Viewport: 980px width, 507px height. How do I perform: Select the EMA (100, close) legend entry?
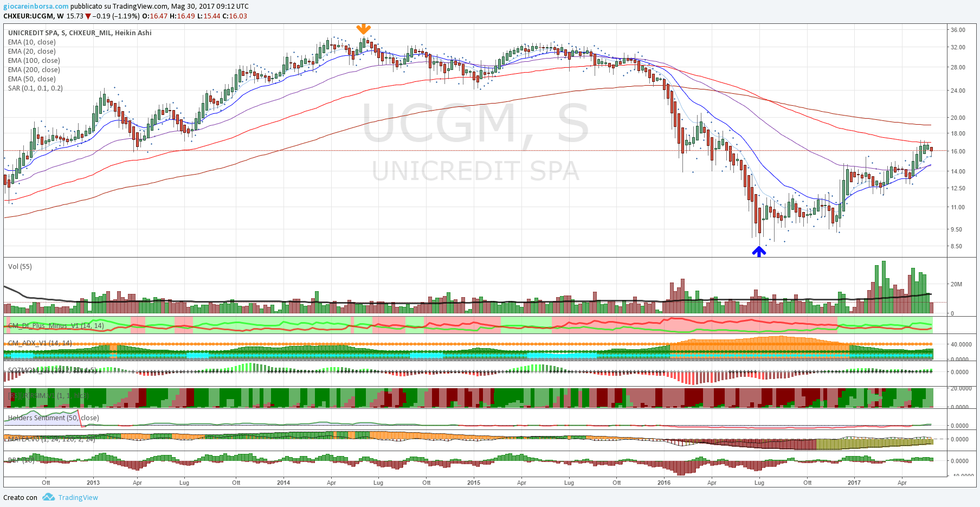coord(34,60)
